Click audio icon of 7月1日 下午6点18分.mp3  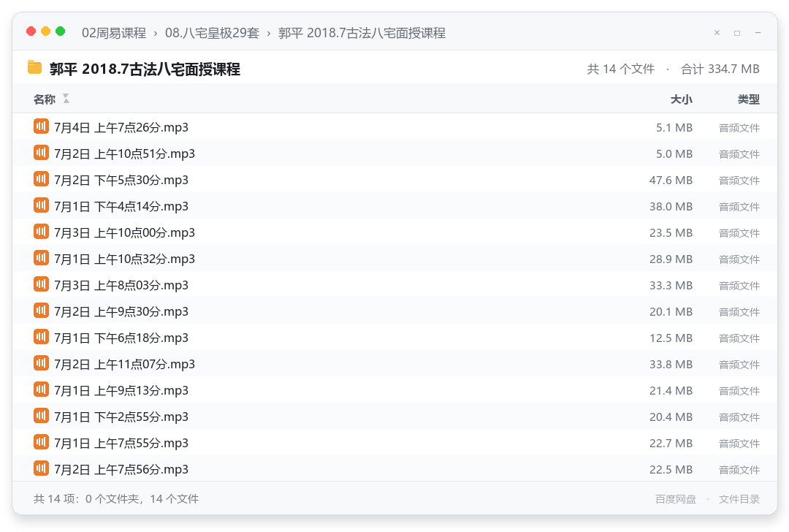41,337
